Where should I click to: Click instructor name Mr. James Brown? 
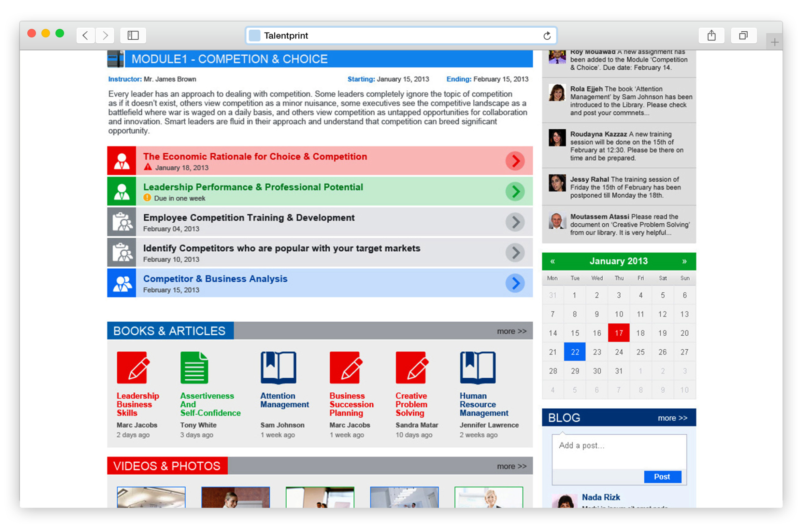pyautogui.click(x=170, y=79)
